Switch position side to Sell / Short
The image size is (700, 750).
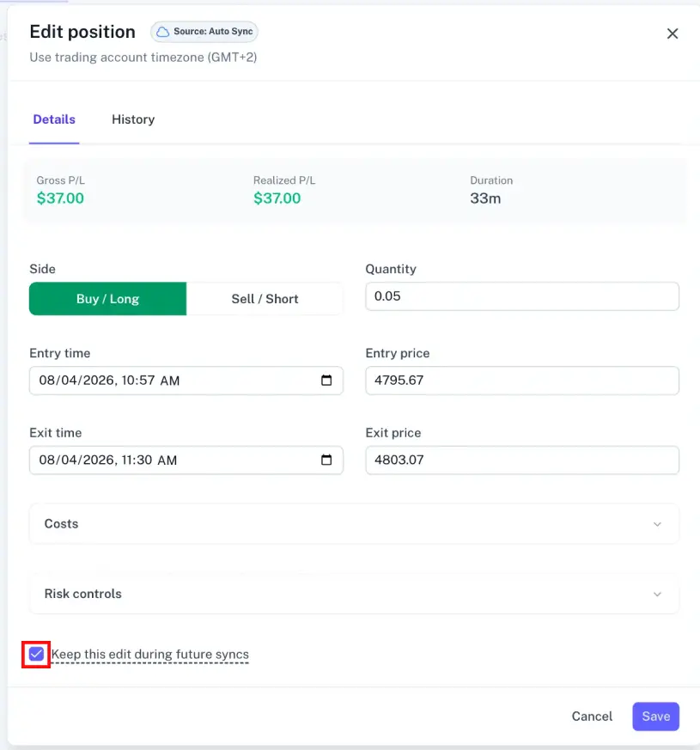(x=264, y=298)
